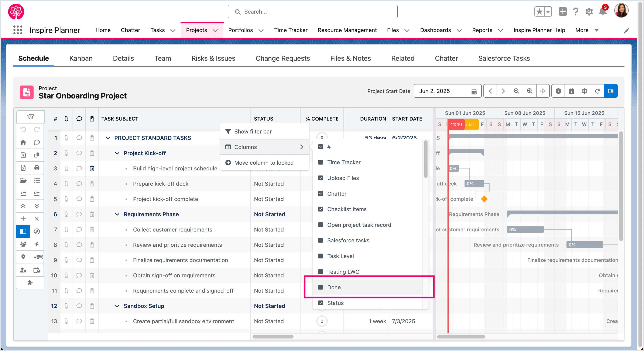
Task: Click the delete task X icon
Action: [37, 219]
